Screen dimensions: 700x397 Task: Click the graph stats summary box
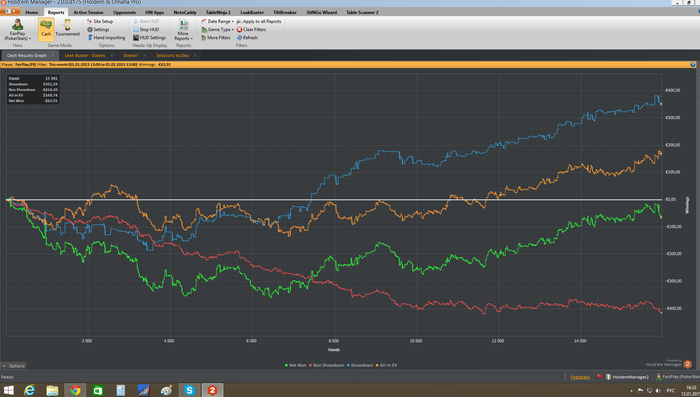pos(33,89)
